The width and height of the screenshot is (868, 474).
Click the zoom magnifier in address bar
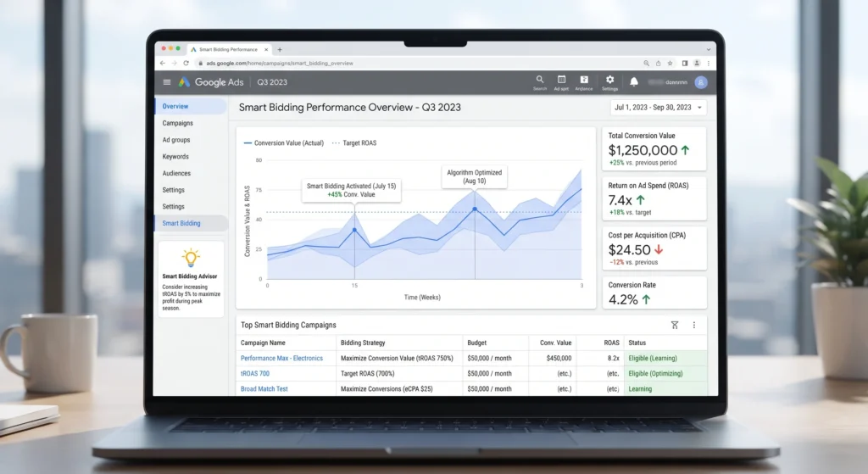646,63
